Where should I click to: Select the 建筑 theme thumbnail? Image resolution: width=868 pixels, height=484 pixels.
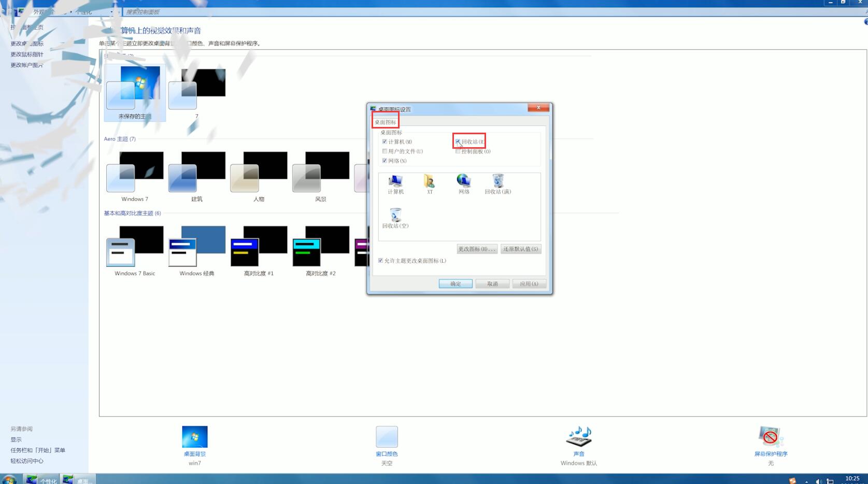pyautogui.click(x=196, y=176)
